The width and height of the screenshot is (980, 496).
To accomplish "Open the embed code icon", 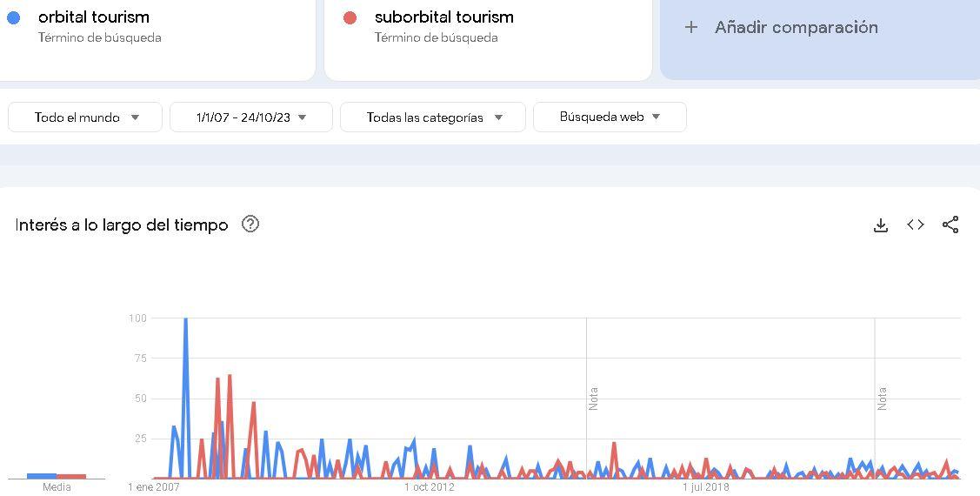I will point(916,225).
